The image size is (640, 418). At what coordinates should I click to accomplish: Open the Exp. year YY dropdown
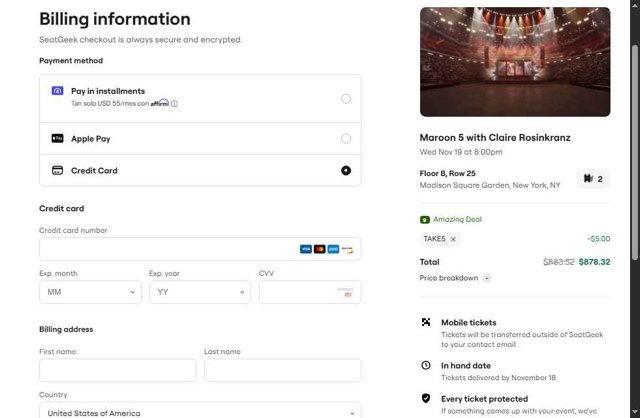200,292
